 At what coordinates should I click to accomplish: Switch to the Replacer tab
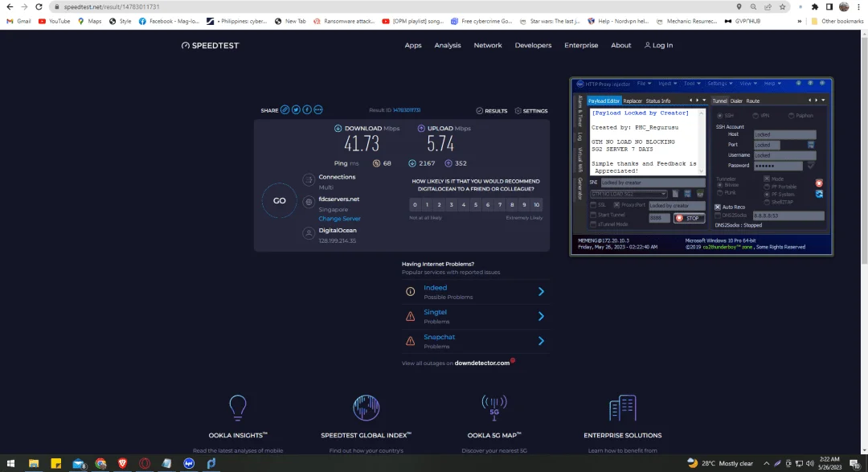(633, 101)
